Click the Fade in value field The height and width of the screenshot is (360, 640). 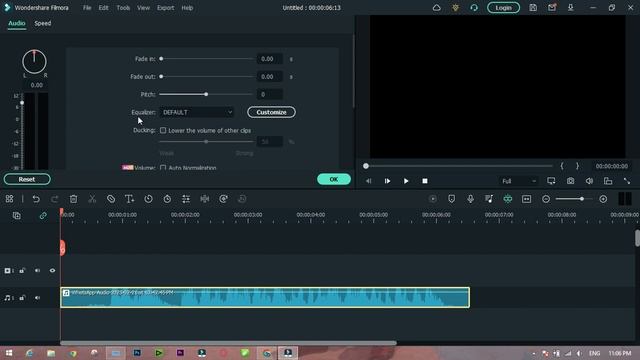pos(269,59)
